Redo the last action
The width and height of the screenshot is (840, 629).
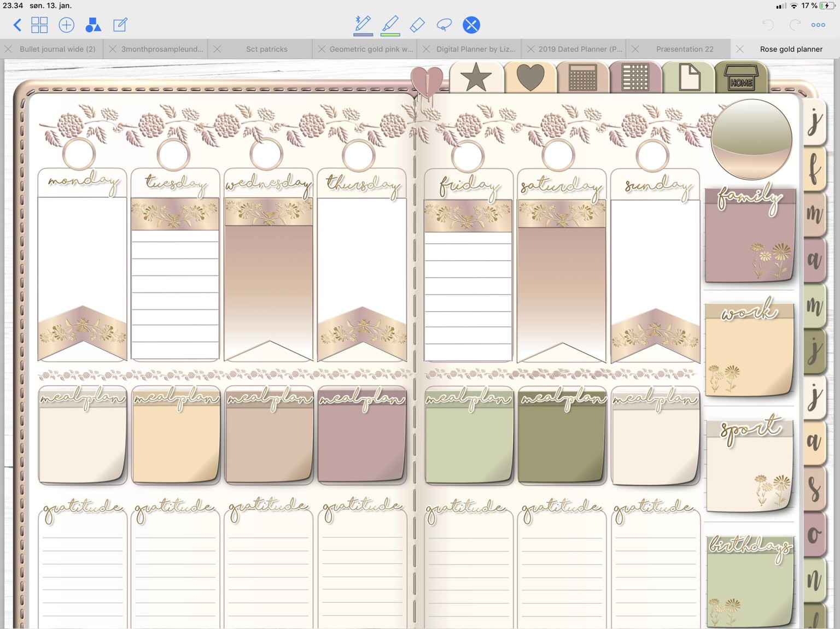click(795, 25)
